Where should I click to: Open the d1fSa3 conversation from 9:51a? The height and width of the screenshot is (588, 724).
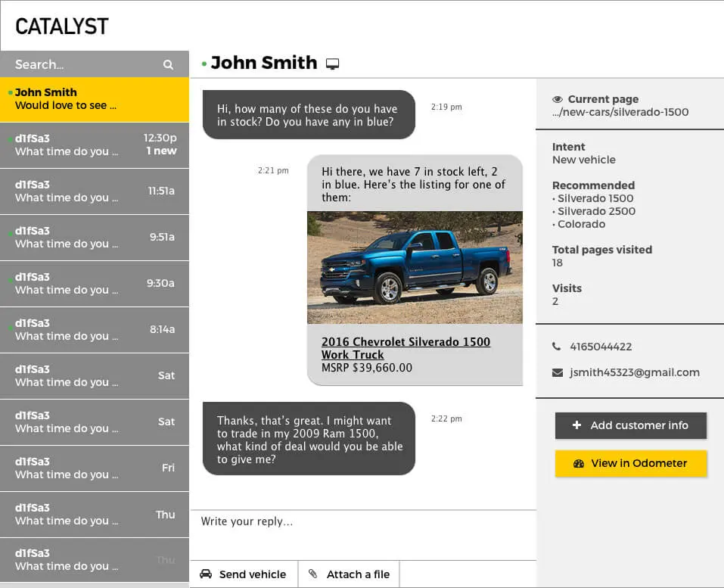95,238
